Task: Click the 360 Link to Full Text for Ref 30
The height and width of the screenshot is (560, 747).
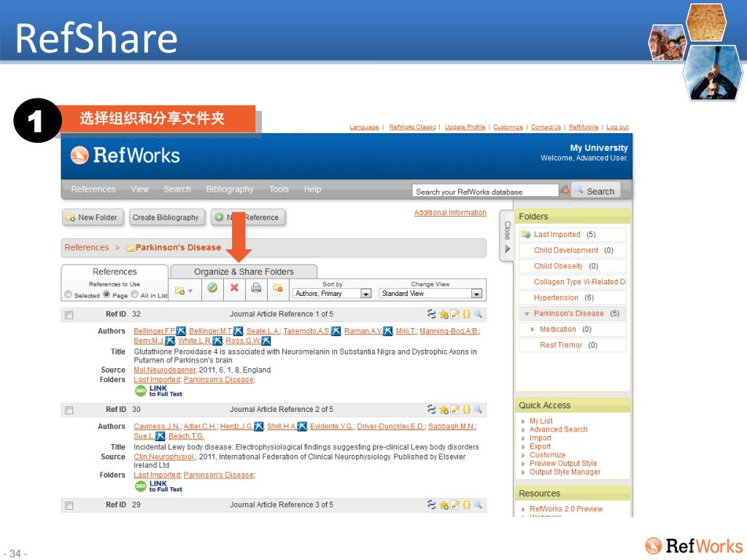Action: coord(158,486)
